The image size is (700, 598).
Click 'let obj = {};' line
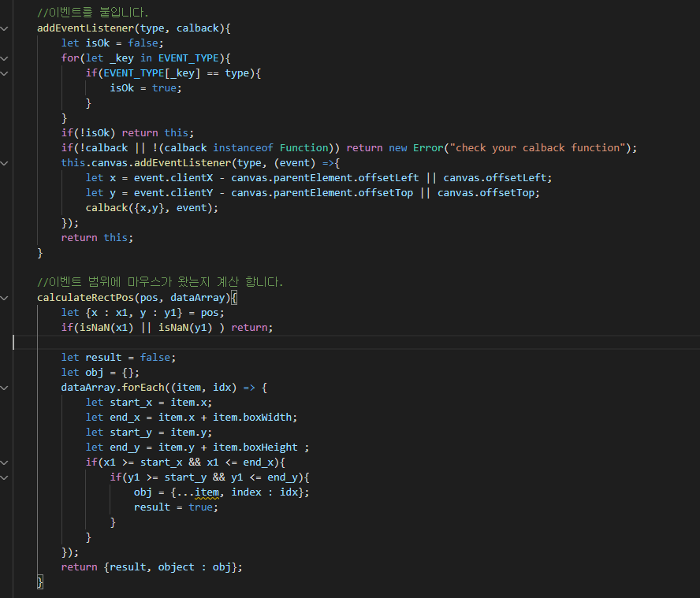coord(100,373)
